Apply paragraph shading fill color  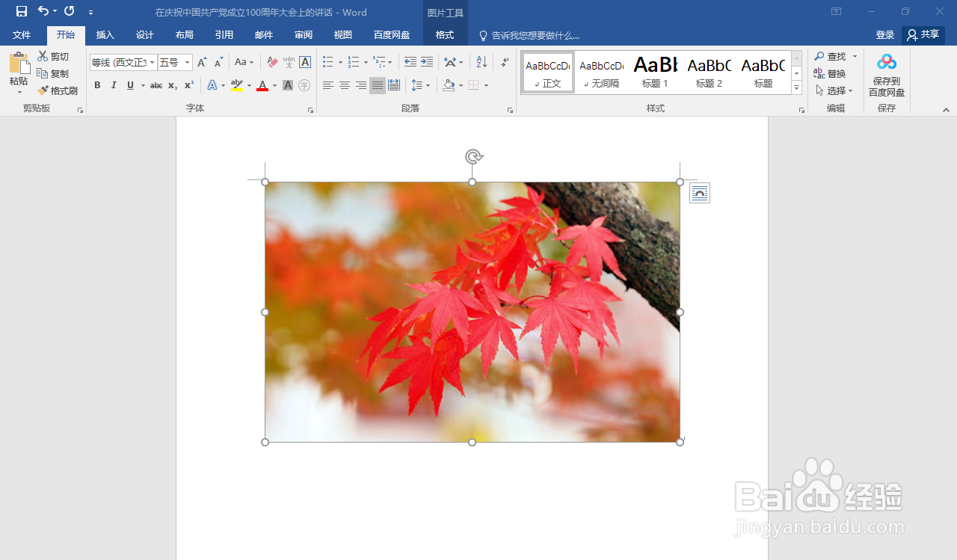tap(449, 85)
